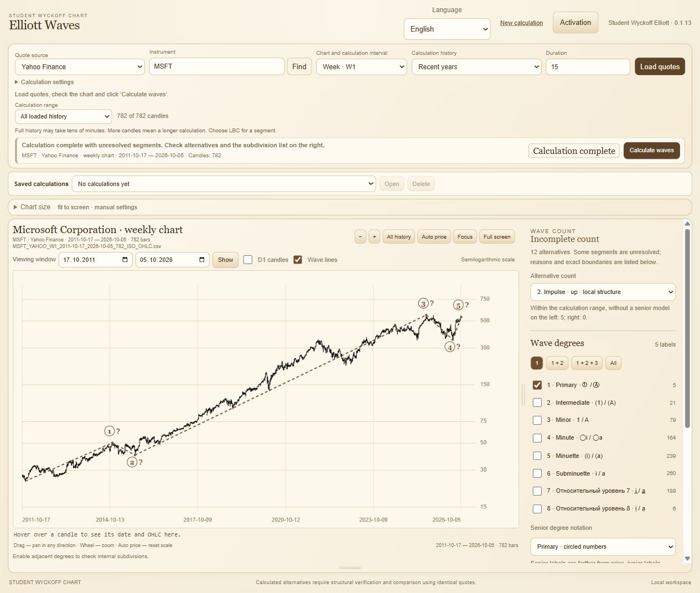
Task: Open Quote source Yahoo Finance dropdown
Action: 80,67
